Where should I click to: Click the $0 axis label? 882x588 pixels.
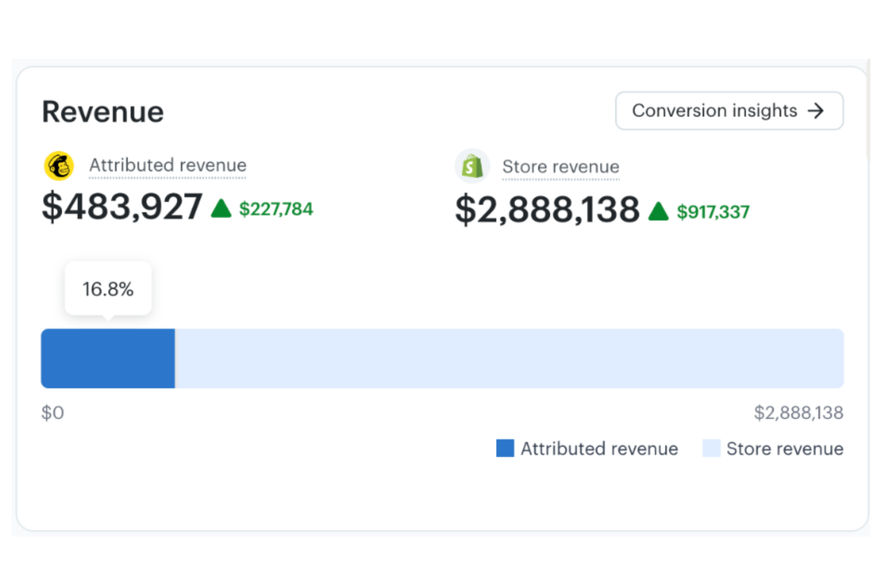[x=52, y=413]
